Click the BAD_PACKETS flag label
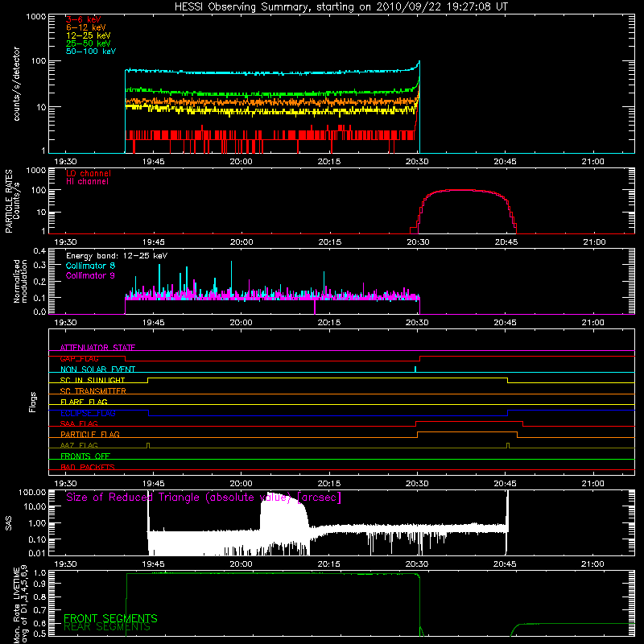The image size is (644, 644). pyautogui.click(x=88, y=467)
